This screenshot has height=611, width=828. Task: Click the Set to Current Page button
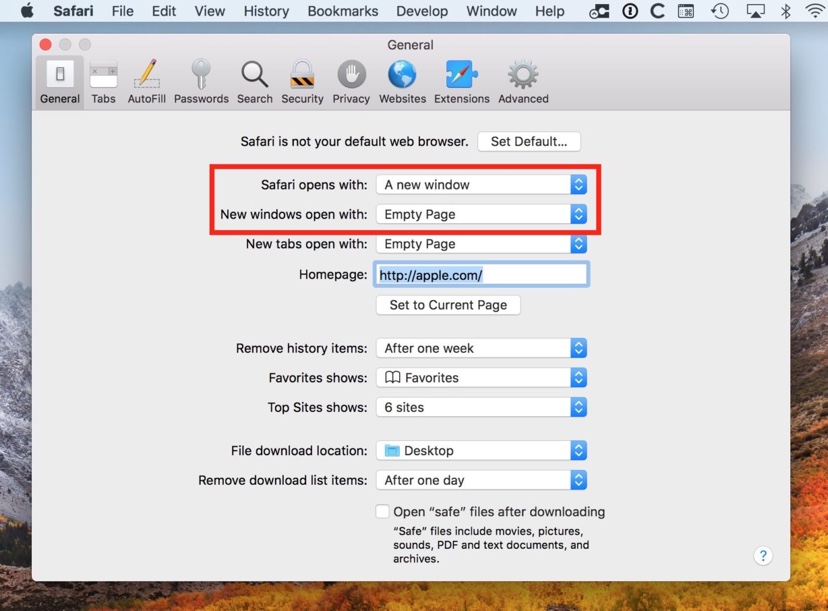[x=448, y=305]
